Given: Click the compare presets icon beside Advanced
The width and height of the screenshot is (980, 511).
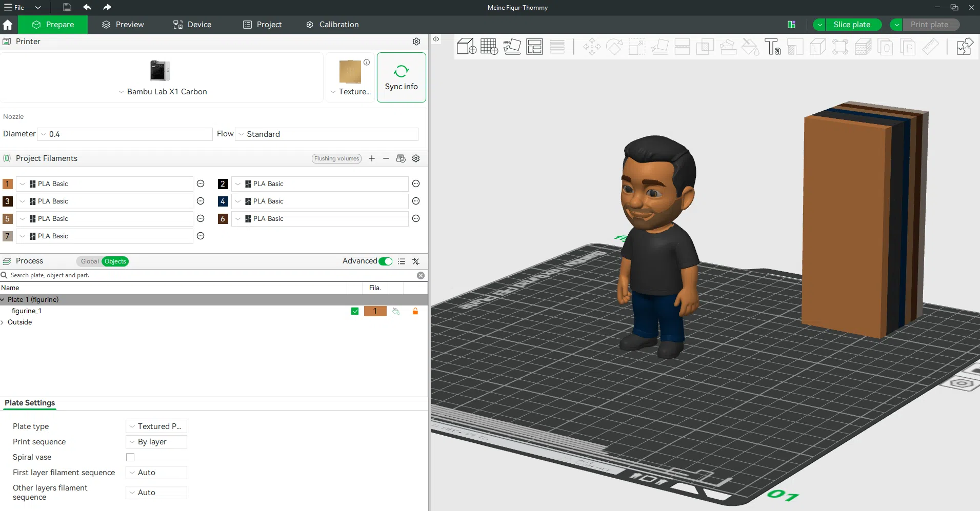Looking at the screenshot, I should pos(416,261).
